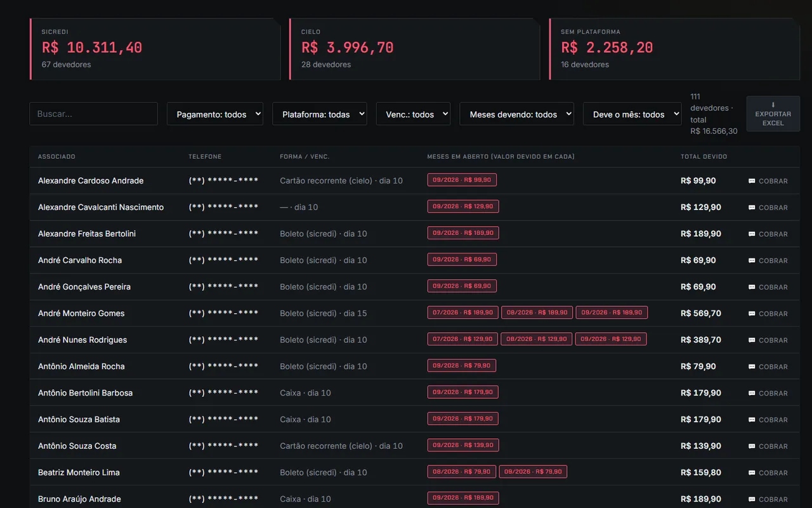
Task: Select name Antônio Souza Costa
Action: 77,446
